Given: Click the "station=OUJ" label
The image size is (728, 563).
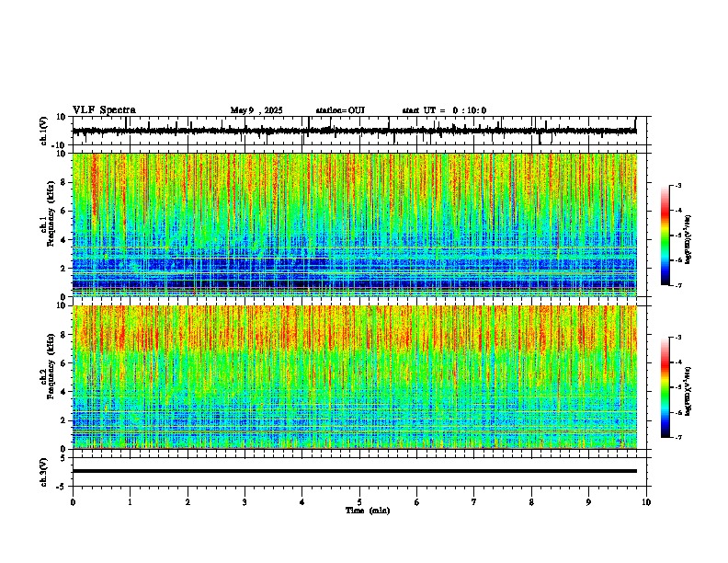Looking at the screenshot, I should tap(340, 110).
